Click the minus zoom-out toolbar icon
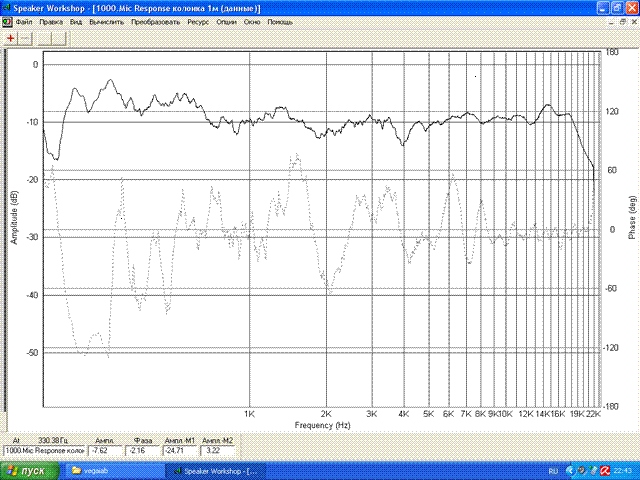Viewport: 640px width, 480px height. (x=25, y=38)
